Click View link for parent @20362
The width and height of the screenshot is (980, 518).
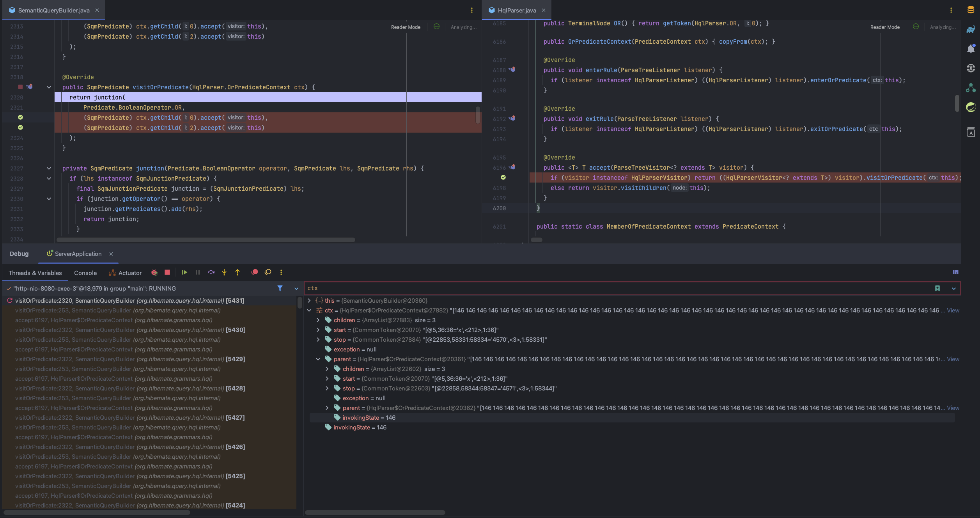pyautogui.click(x=953, y=408)
